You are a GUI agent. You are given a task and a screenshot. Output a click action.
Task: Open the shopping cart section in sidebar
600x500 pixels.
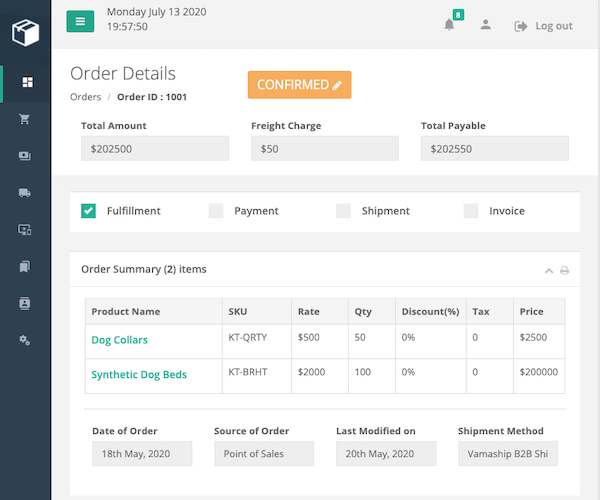point(26,119)
